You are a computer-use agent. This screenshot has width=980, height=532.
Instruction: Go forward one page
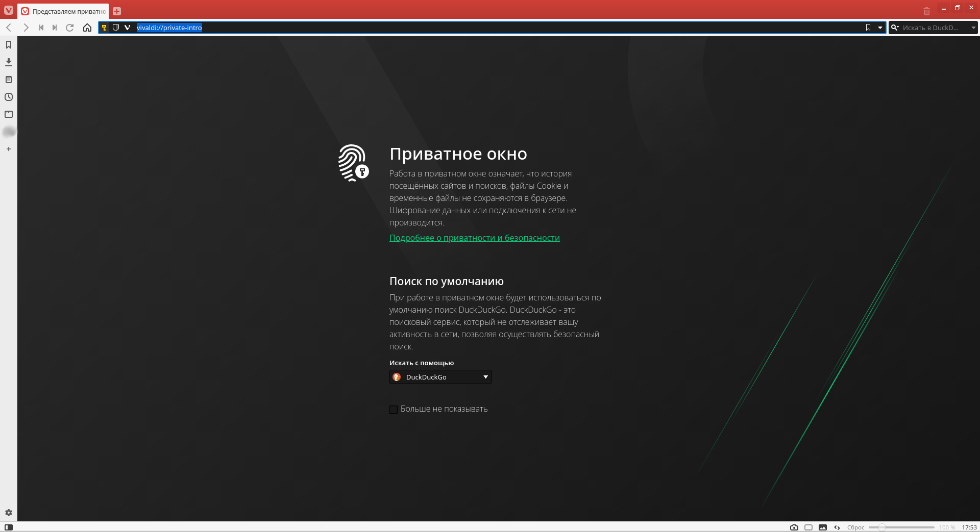pyautogui.click(x=26, y=28)
